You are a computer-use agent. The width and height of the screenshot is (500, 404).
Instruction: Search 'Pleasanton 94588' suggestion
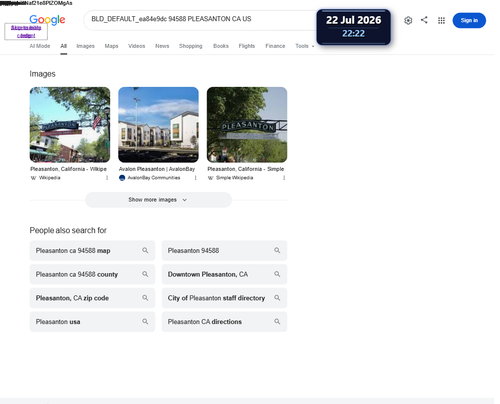[224, 251]
